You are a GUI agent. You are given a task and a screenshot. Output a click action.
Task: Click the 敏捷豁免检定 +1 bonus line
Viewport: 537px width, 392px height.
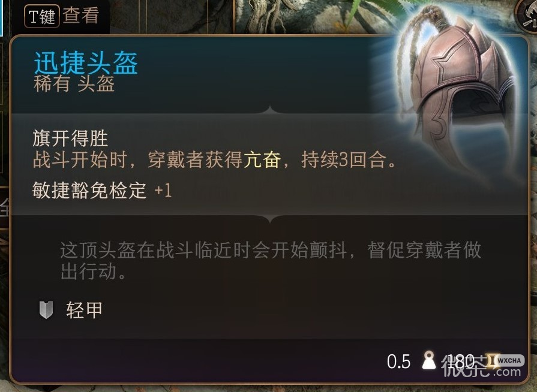[102, 190]
